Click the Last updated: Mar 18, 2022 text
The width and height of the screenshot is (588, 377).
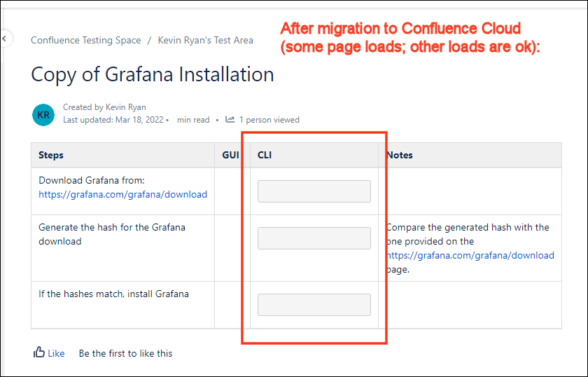(x=113, y=120)
